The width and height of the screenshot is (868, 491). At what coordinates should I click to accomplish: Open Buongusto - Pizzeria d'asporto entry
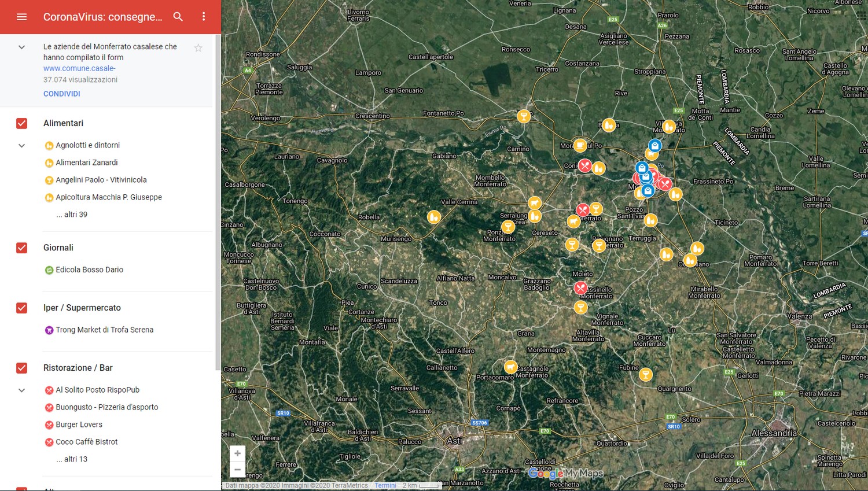coord(107,407)
